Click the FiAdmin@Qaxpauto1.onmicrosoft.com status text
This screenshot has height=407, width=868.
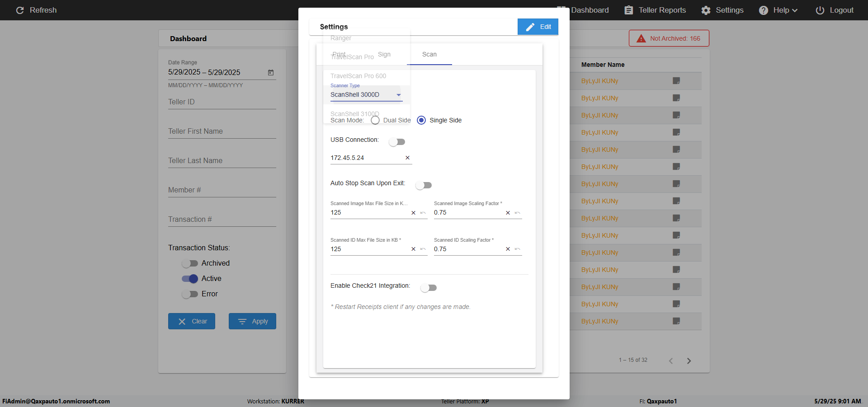tap(56, 401)
